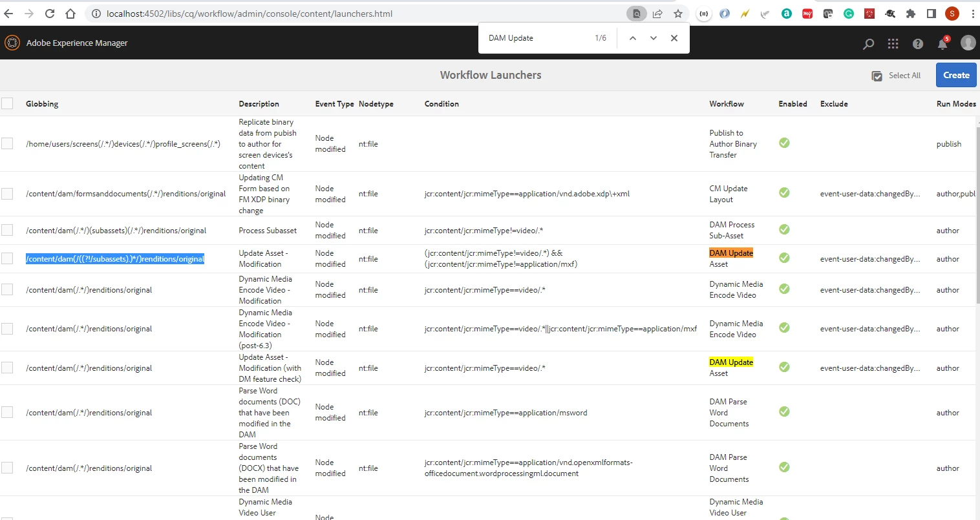This screenshot has height=520, width=980.
Task: Check the formsanddocuments launcher row checkbox
Action: [x=7, y=193]
